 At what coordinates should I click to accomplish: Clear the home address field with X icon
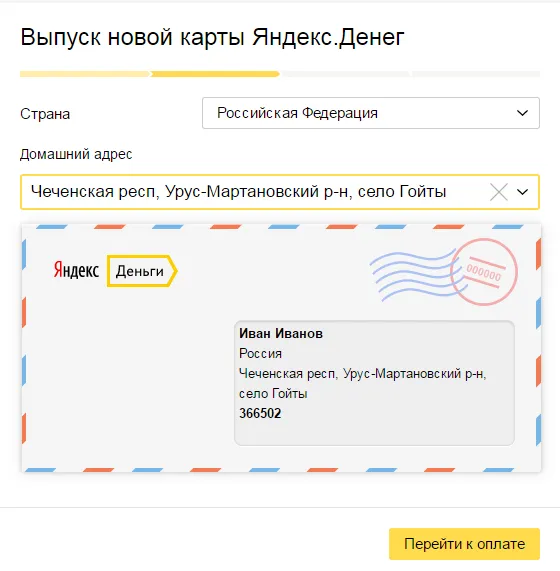(x=498, y=192)
